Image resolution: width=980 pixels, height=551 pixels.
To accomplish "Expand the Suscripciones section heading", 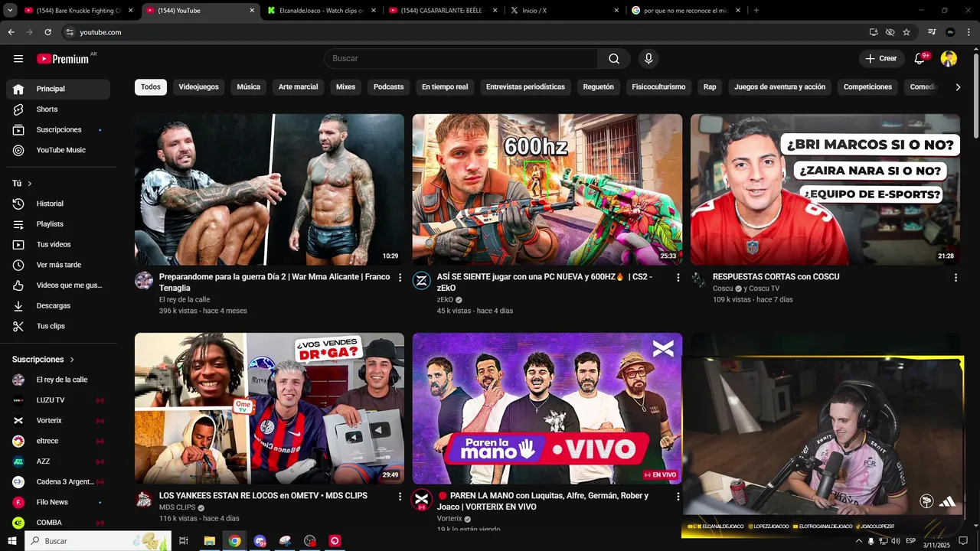I will pos(44,360).
